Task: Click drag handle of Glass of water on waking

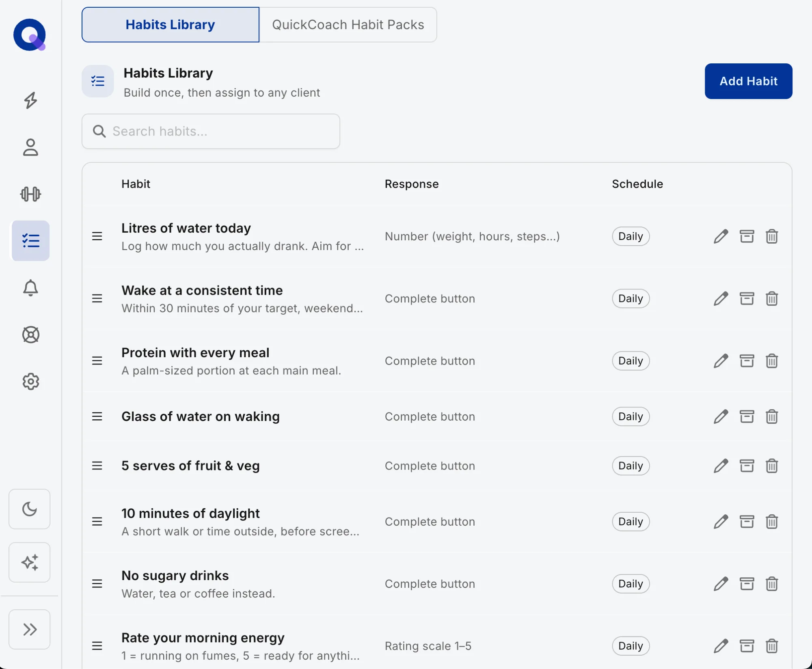Action: coord(97,417)
